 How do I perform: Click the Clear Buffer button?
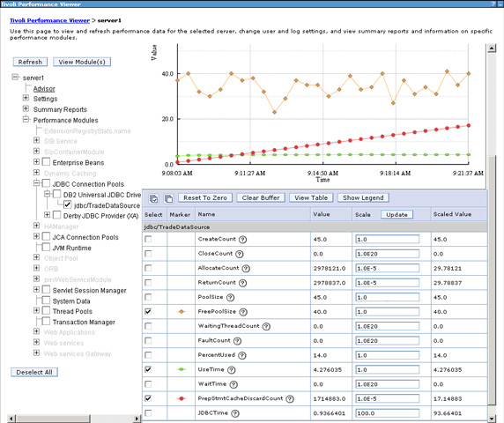click(x=261, y=197)
